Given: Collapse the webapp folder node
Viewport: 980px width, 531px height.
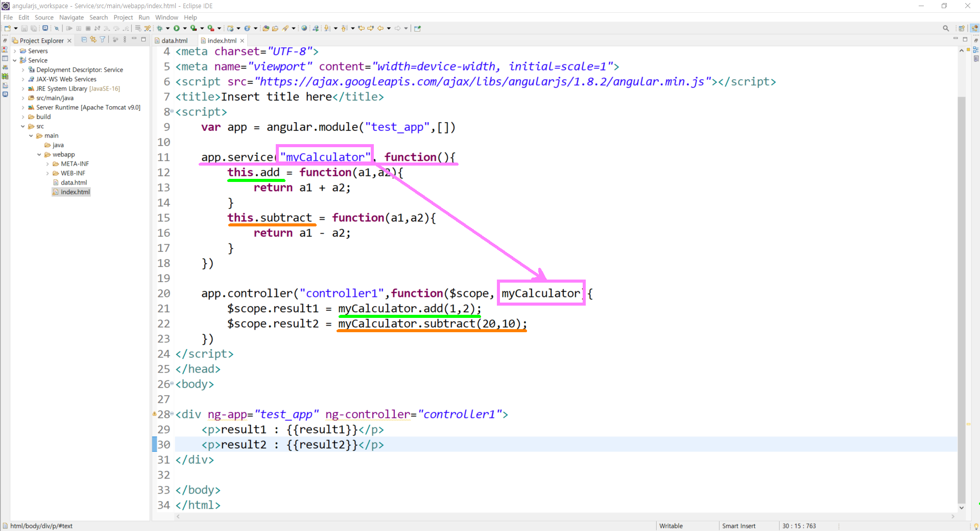Looking at the screenshot, I should 39,155.
